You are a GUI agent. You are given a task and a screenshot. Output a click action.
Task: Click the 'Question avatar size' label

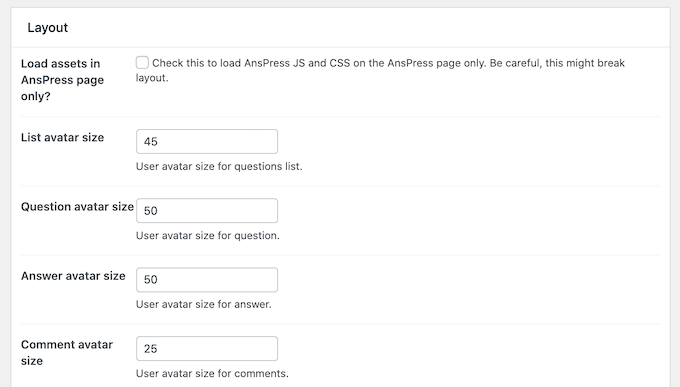(x=77, y=207)
